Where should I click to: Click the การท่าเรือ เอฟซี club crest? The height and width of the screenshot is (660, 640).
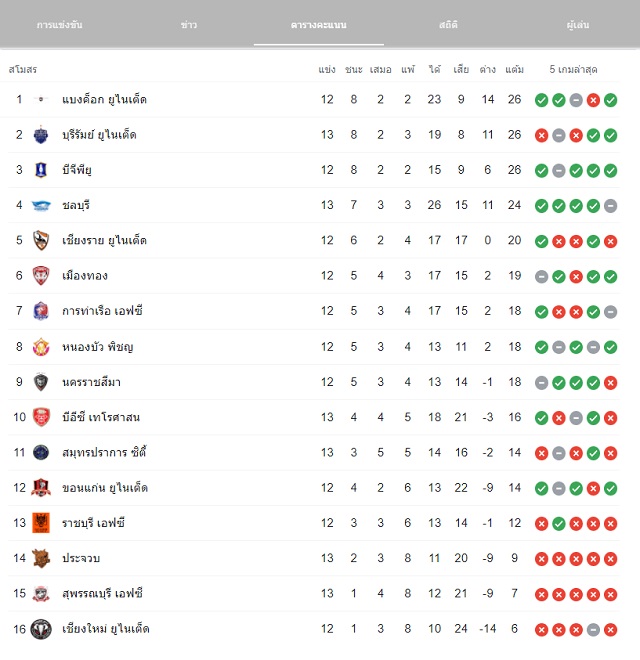41,311
